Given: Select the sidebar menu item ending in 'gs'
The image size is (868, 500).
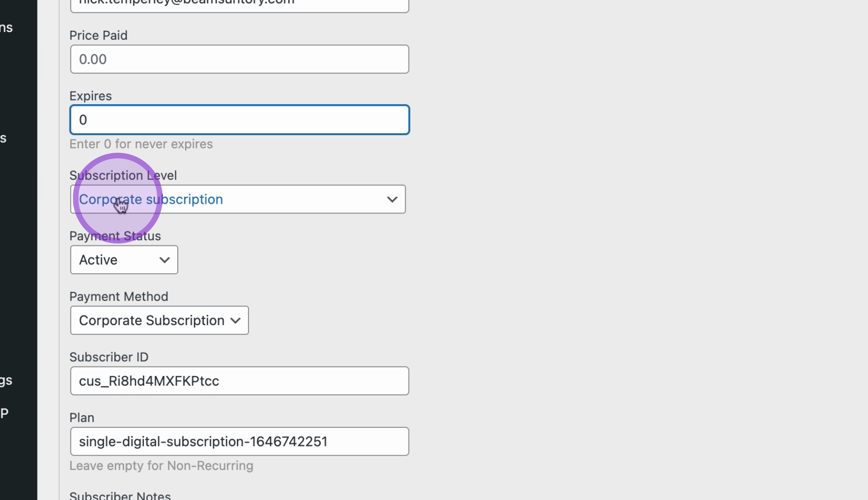Looking at the screenshot, I should (x=6, y=381).
